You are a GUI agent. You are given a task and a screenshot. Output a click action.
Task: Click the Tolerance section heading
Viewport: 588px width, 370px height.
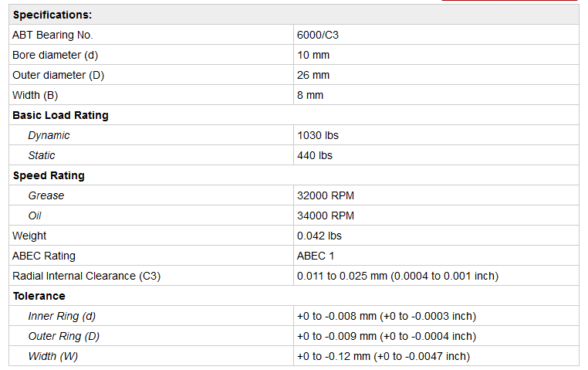pos(39,296)
